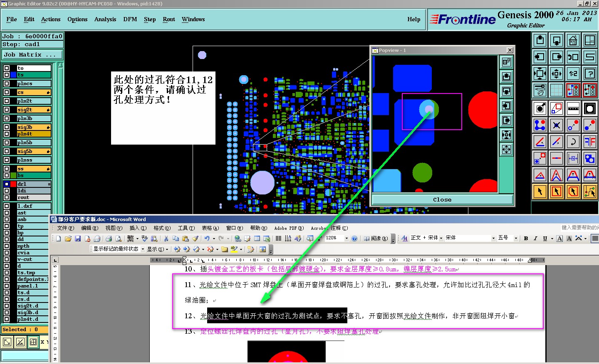
Task: Open the Word zoom 120% dropdown
Action: [x=347, y=238]
